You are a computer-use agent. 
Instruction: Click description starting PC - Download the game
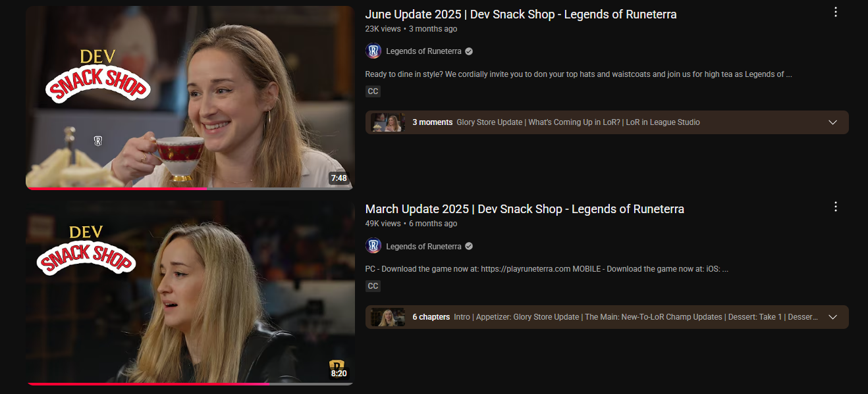coord(547,269)
